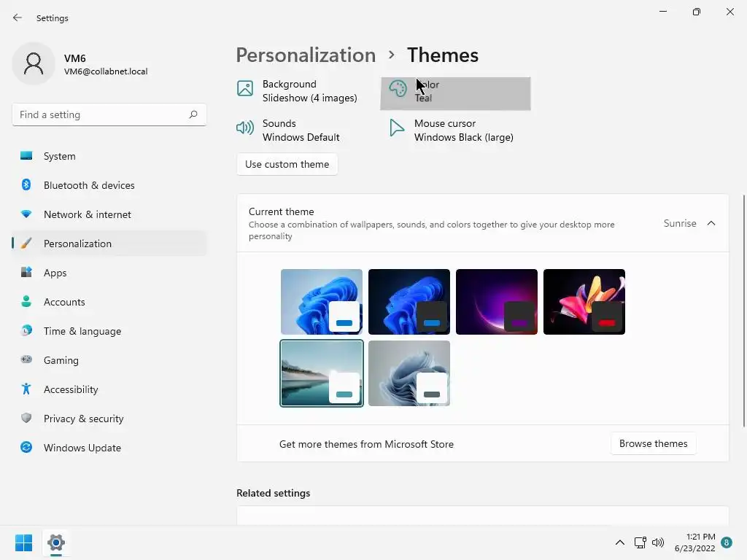Show hidden tray icons chevron
Image resolution: width=747 pixels, height=560 pixels.
click(x=620, y=542)
